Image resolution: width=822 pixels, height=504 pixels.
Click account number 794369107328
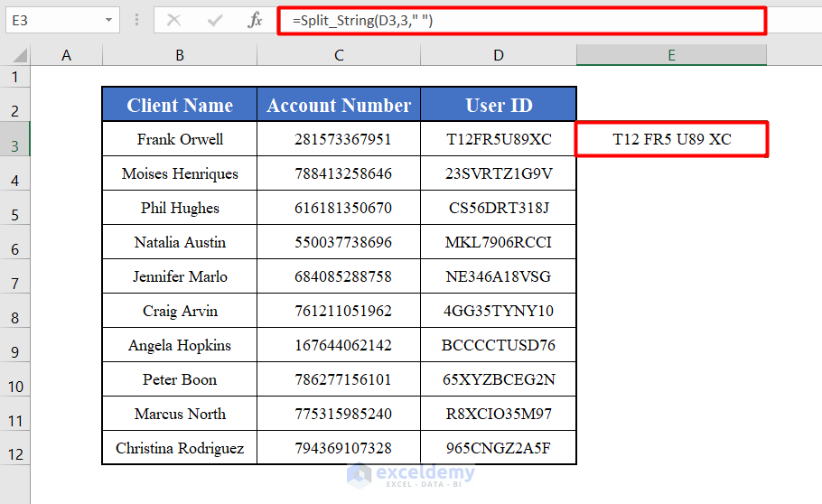coord(339,449)
